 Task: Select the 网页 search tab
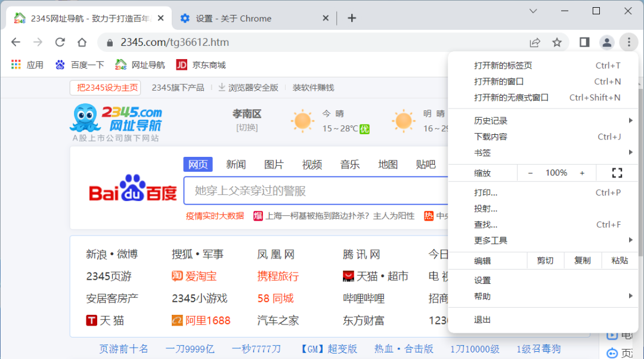[198, 165]
